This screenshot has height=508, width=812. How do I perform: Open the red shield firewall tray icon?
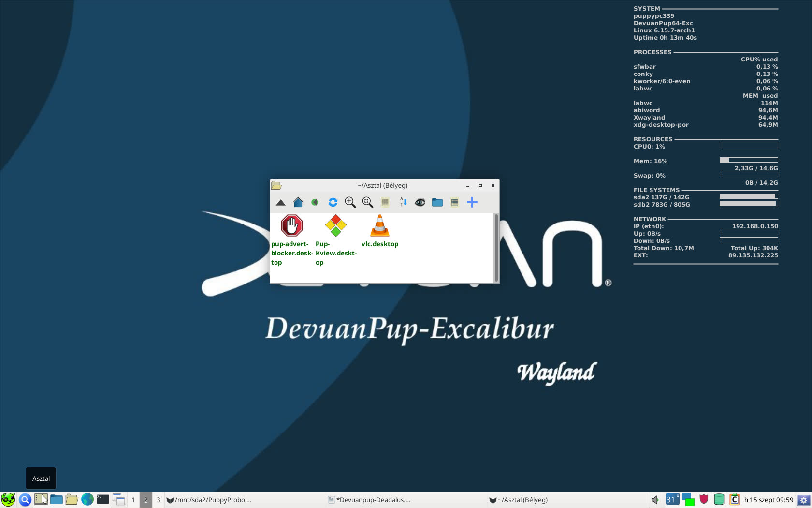(704, 499)
